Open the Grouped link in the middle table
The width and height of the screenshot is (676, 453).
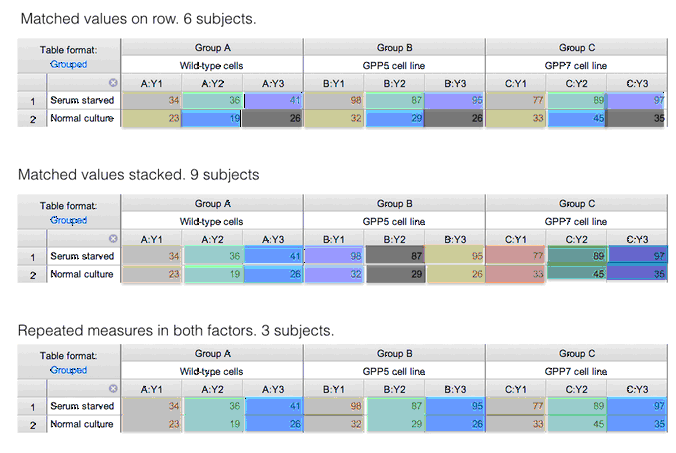pos(69,220)
